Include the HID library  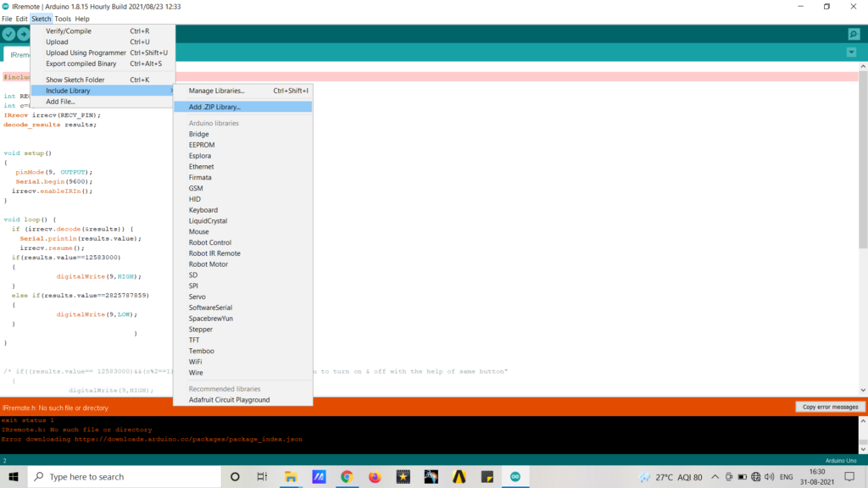click(x=243, y=199)
